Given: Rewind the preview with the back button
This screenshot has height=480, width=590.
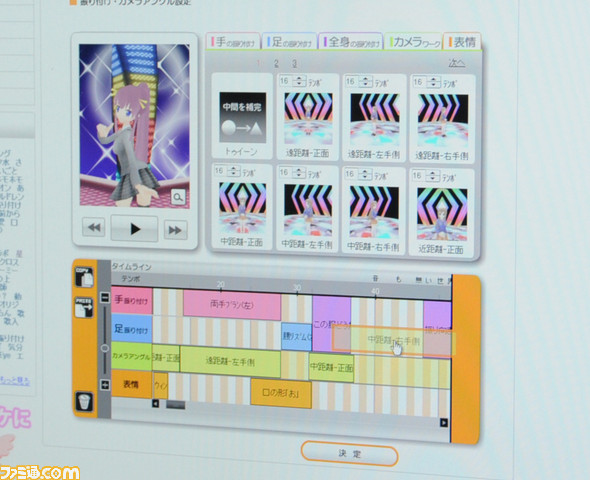Looking at the screenshot, I should (x=94, y=227).
